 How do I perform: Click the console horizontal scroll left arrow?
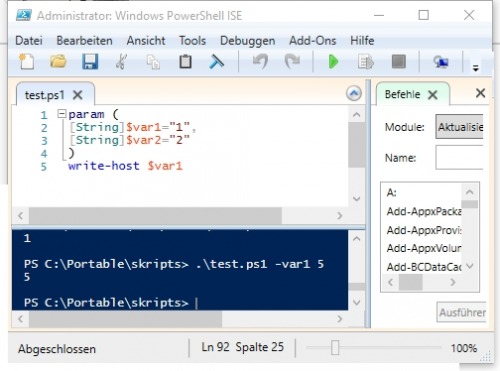21,319
